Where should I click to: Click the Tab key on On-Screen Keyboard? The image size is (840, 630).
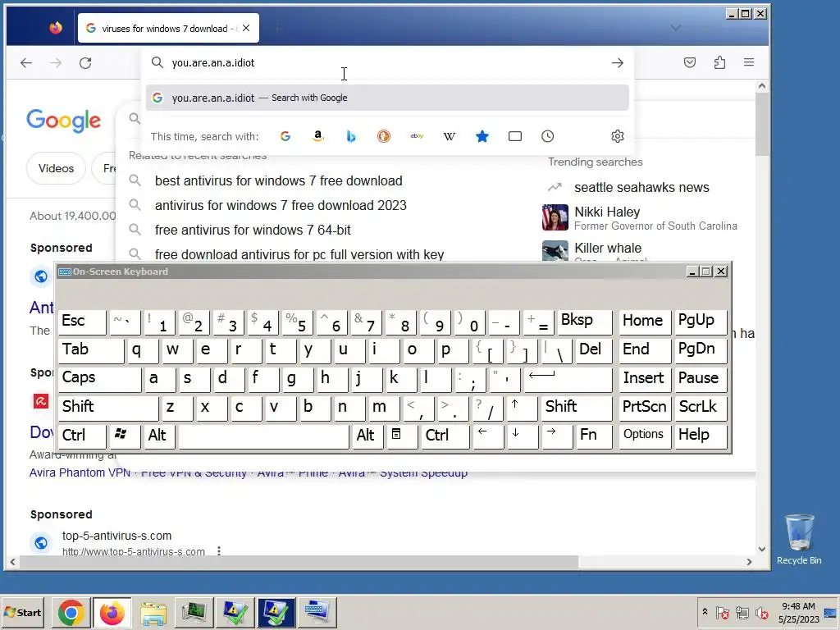[x=90, y=350]
